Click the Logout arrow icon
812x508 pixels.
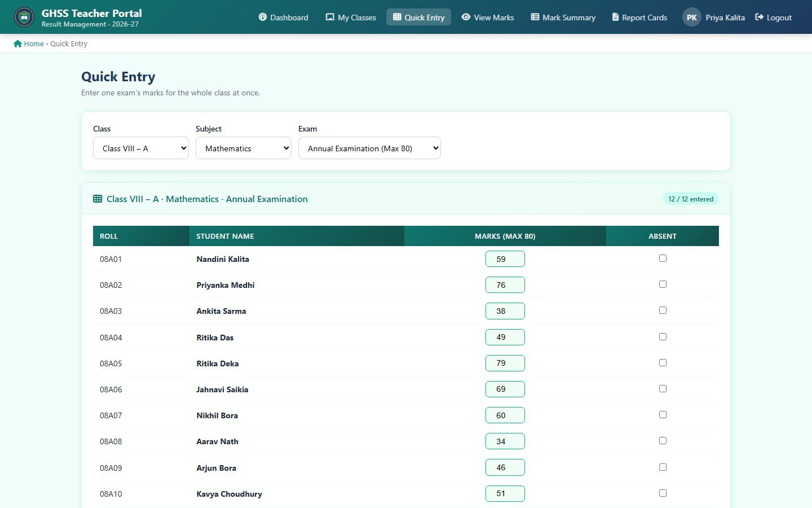click(760, 17)
